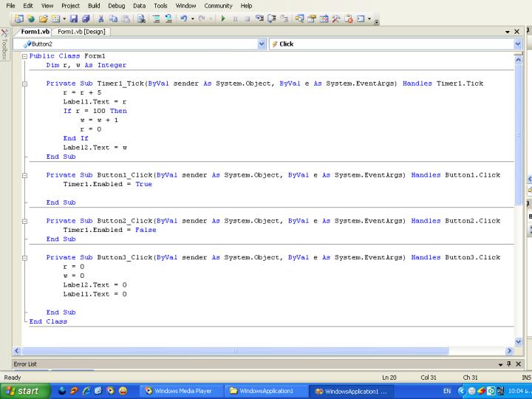Click the New Web Site toolbar icon
This screenshot has height=399, width=532.
(x=31, y=18)
